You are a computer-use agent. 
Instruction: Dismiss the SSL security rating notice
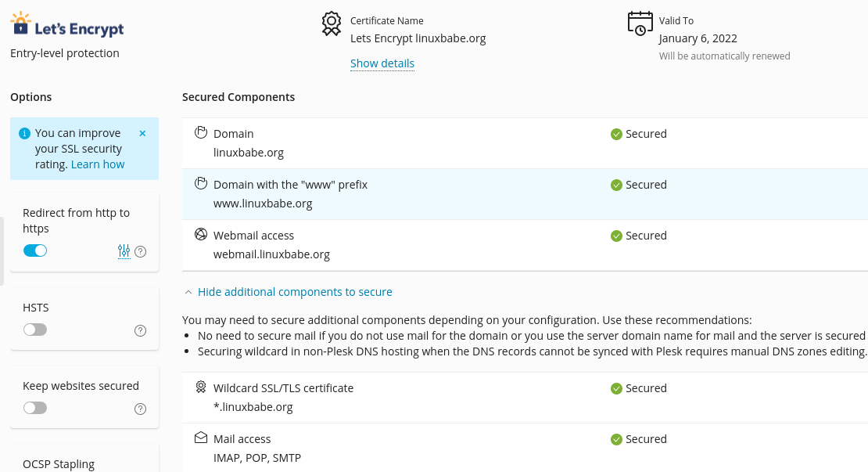click(142, 133)
